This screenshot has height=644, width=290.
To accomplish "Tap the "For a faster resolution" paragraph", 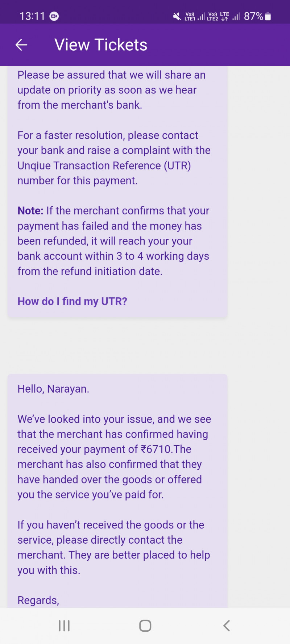I will pyautogui.click(x=114, y=158).
